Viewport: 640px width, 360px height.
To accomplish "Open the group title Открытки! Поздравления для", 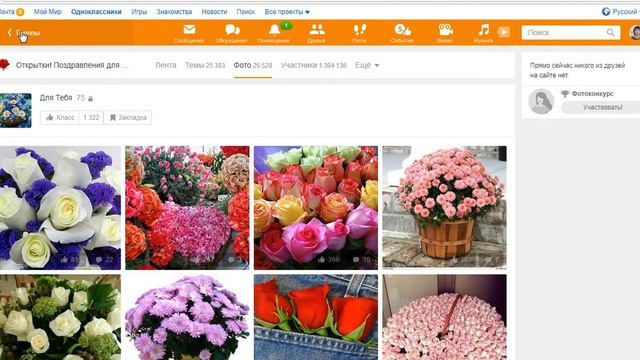I will point(72,65).
